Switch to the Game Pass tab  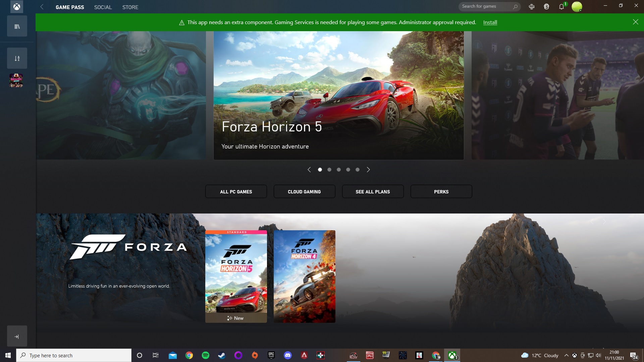point(70,7)
